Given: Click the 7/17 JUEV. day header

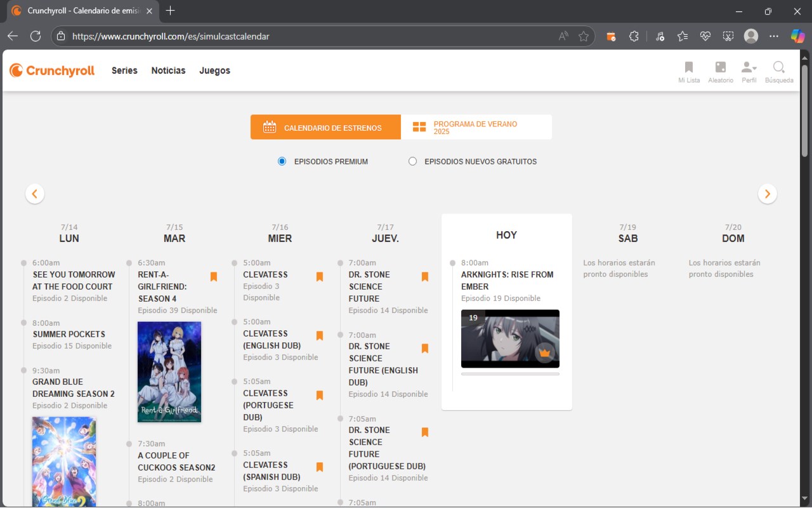Looking at the screenshot, I should (x=385, y=234).
